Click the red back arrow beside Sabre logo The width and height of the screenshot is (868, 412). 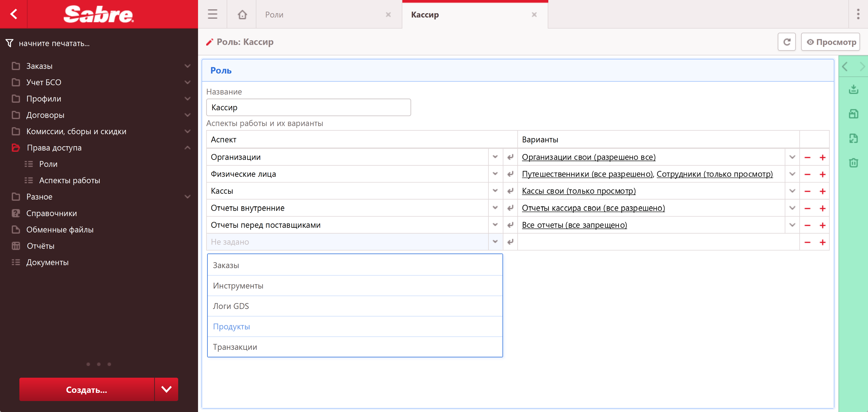click(x=14, y=14)
